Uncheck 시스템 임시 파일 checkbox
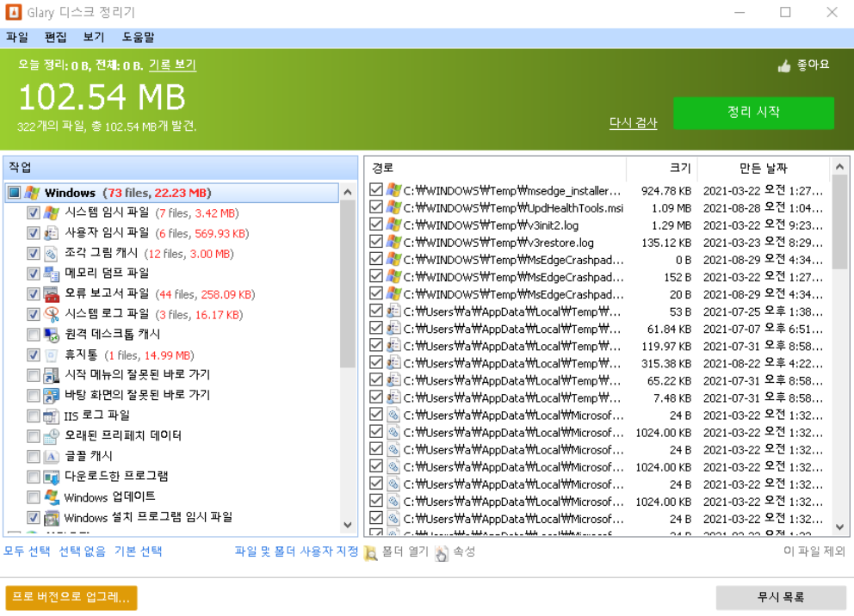Screen dimensions: 854x616 tap(34, 213)
